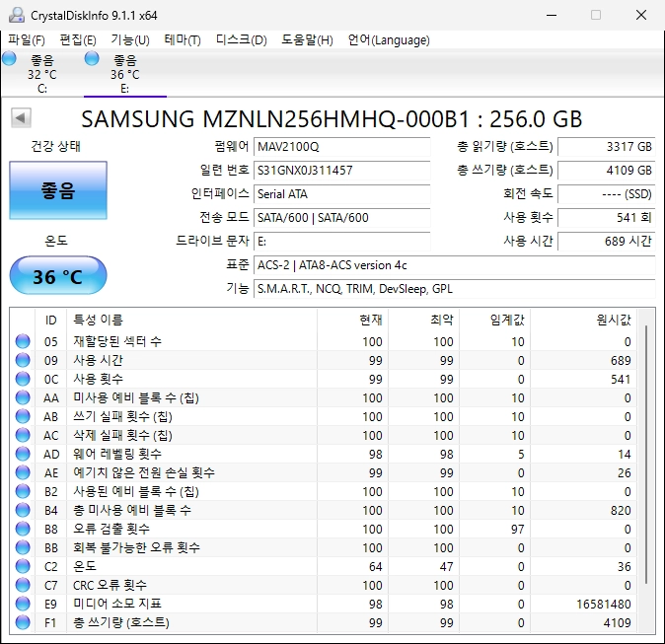Select the E: drive status orb
The image size is (665, 644).
point(92,58)
